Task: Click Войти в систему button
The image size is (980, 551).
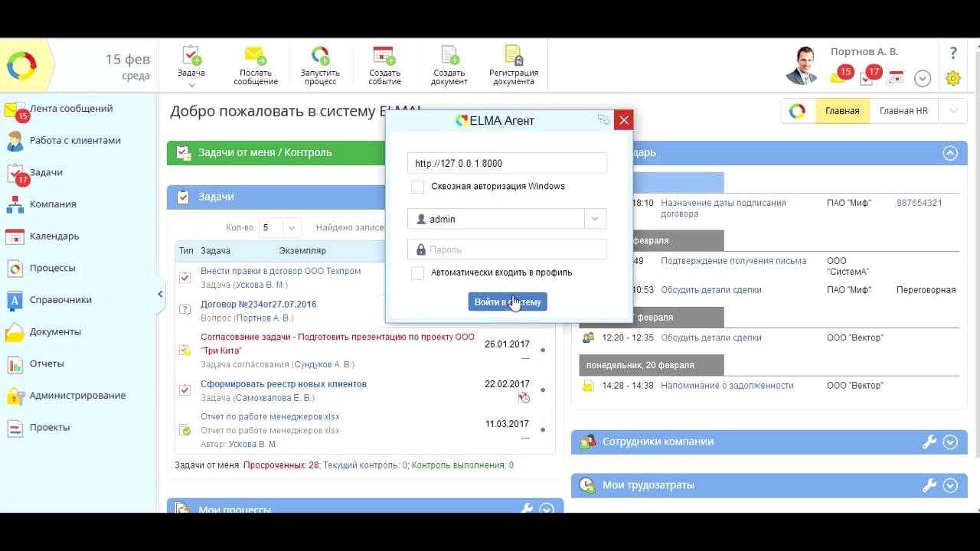Action: point(508,302)
